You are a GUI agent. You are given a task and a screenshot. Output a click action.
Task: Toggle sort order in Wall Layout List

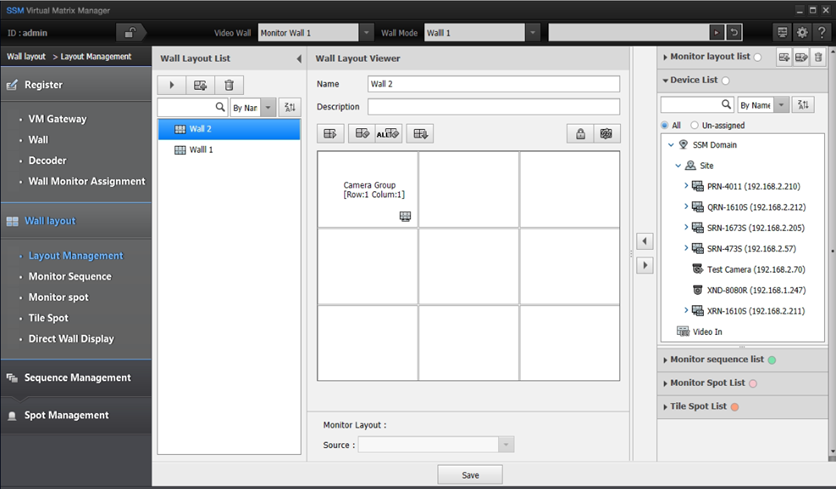point(290,107)
